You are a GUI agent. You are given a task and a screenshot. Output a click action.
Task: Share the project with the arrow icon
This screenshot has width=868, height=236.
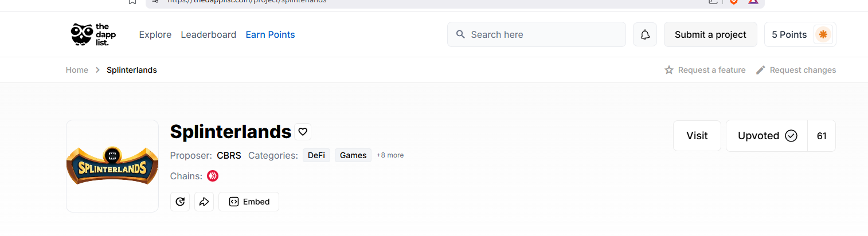[204, 202]
